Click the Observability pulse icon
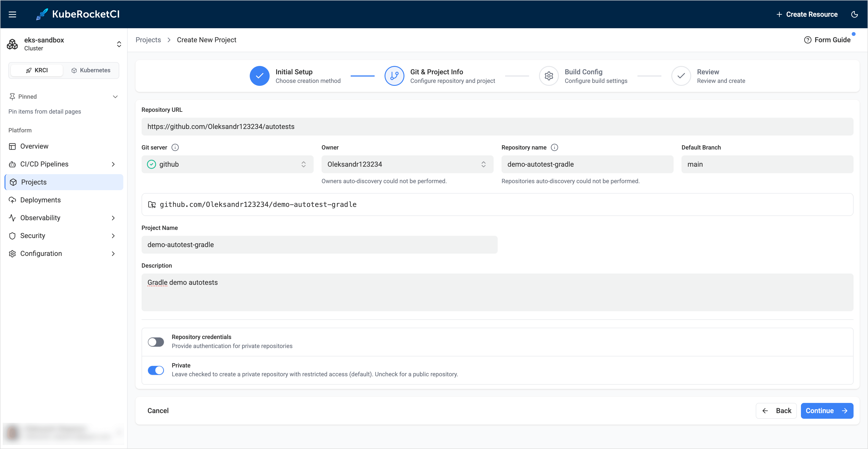The image size is (868, 449). coord(12,218)
